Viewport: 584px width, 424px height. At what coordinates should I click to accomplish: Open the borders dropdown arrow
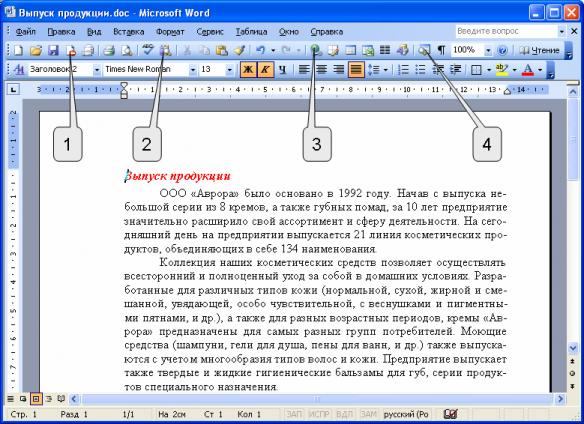(x=489, y=70)
